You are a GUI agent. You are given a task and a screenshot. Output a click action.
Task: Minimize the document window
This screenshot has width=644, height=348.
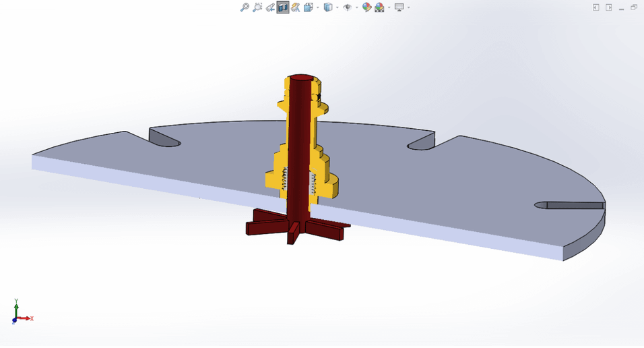(x=621, y=9)
